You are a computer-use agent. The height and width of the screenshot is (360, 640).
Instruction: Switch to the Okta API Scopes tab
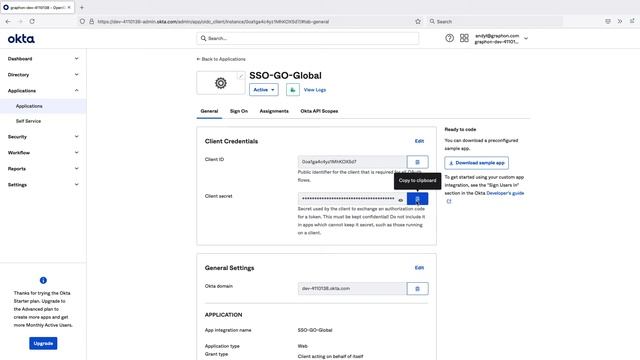click(x=319, y=111)
